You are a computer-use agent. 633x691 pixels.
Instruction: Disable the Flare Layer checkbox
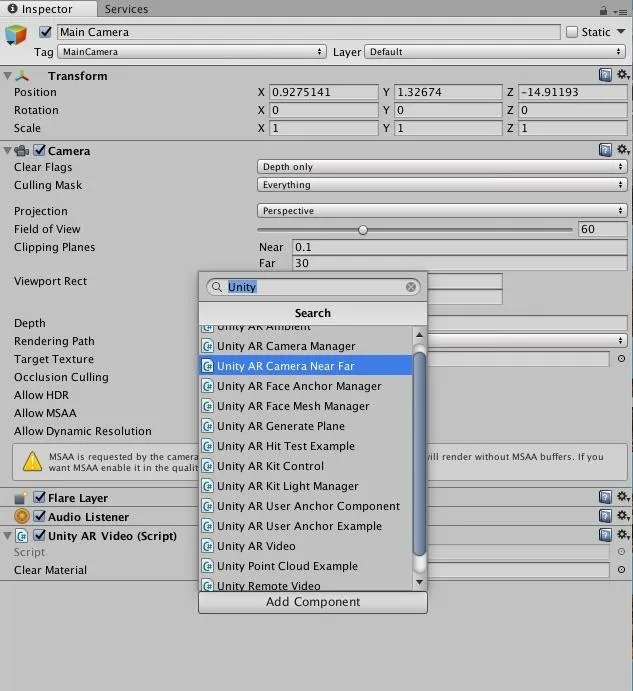point(40,497)
